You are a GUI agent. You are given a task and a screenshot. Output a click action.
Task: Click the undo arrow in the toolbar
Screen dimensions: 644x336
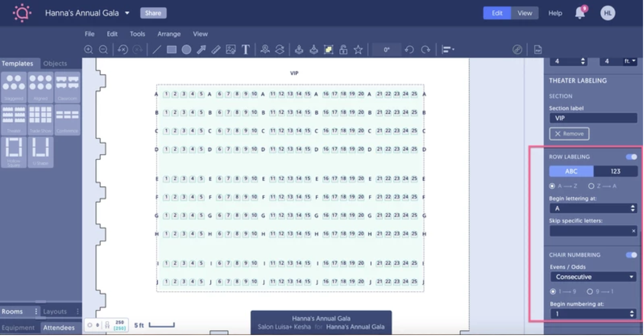tap(409, 49)
